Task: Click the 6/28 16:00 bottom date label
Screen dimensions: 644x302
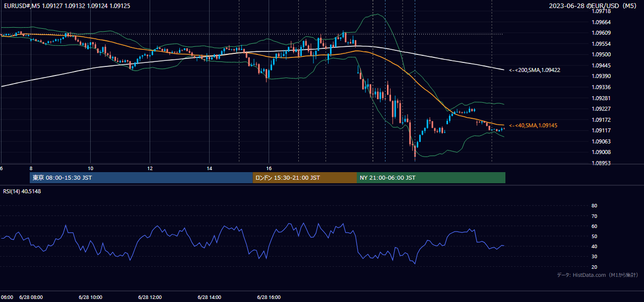Action: tap(269, 297)
